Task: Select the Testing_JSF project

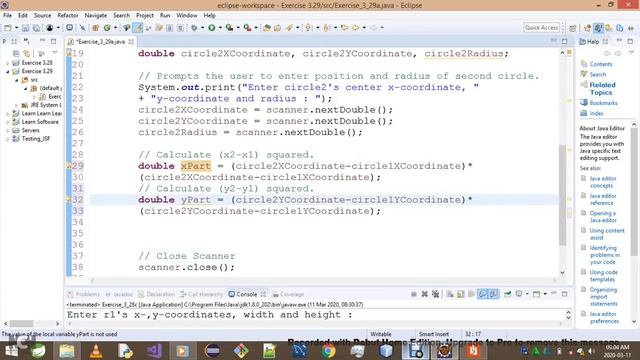Action: pyautogui.click(x=36, y=139)
